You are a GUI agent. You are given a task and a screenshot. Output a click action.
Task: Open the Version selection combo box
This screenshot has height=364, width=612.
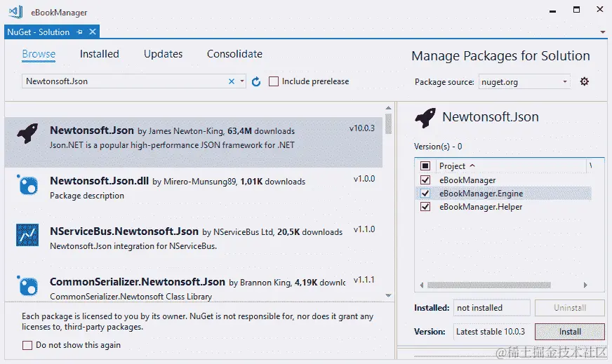coord(491,332)
